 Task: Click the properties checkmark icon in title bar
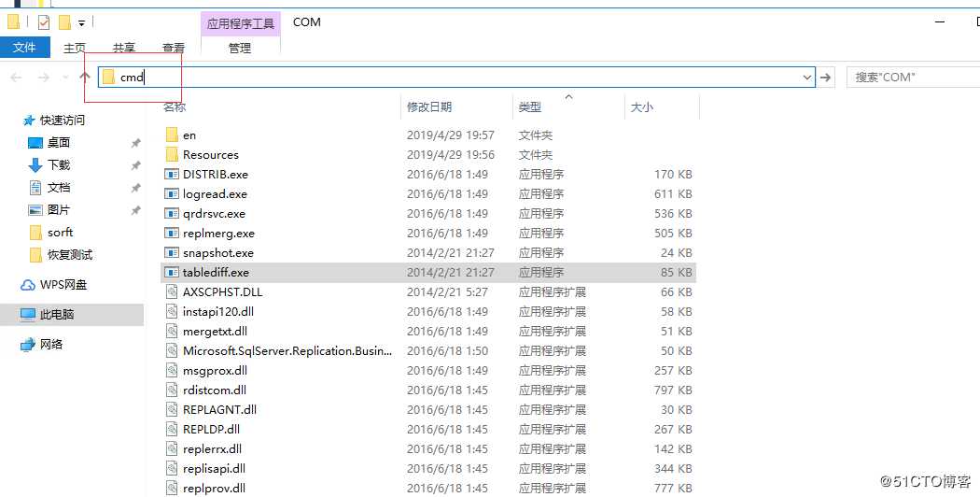(x=43, y=22)
